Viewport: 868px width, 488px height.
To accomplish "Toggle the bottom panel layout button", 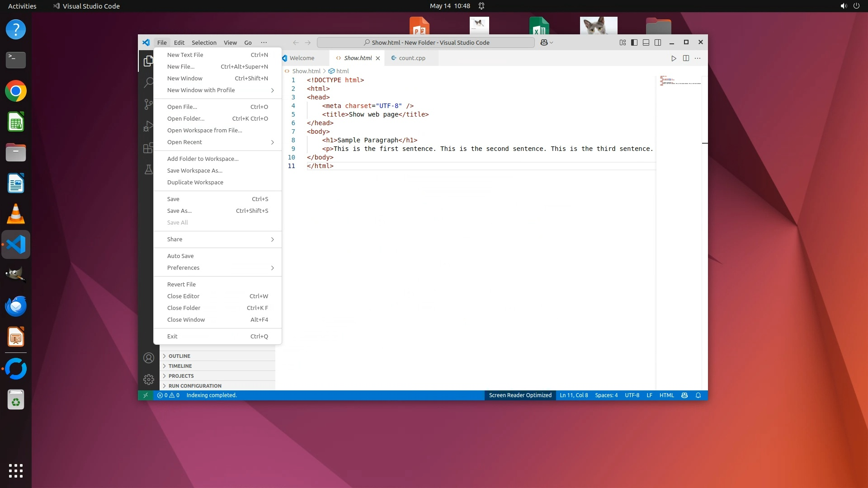I will pyautogui.click(x=646, y=42).
